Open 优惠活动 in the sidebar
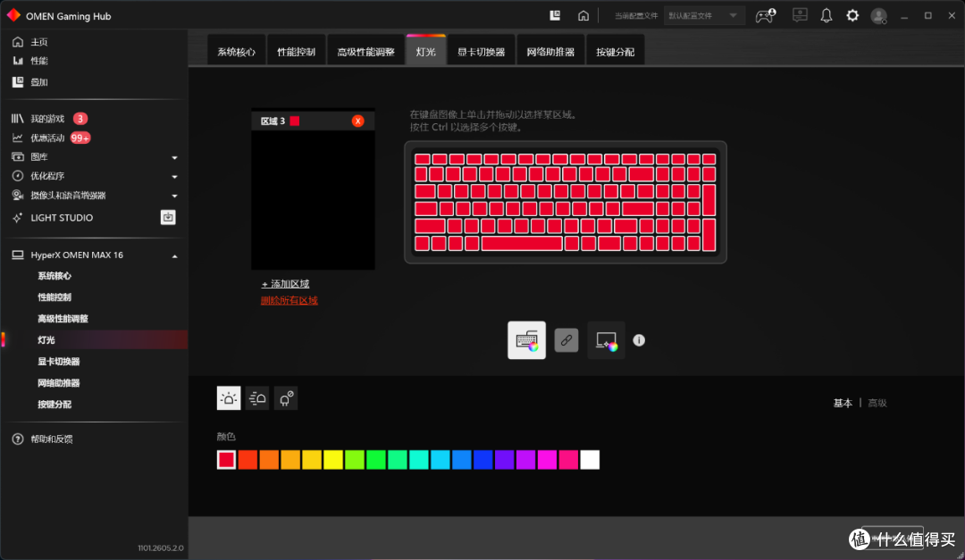Viewport: 965px width, 560px height. (48, 138)
